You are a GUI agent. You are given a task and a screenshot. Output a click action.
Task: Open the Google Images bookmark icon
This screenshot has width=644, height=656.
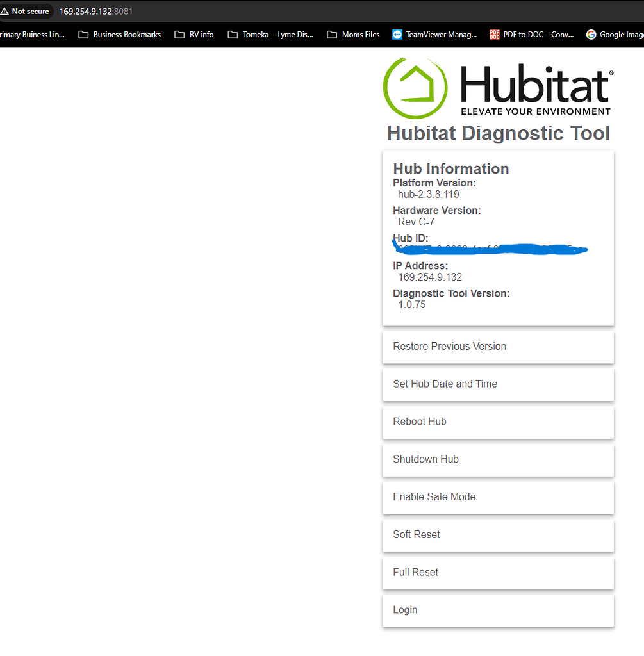[590, 35]
